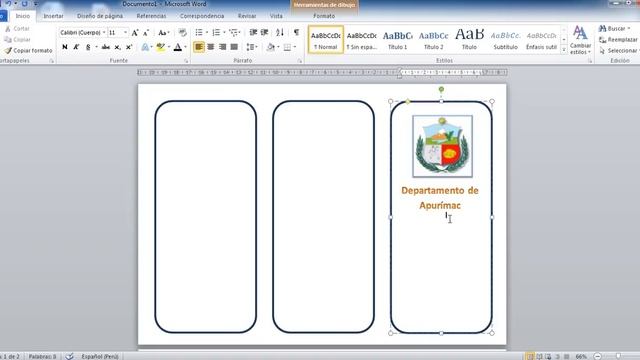Expand the styles gallery more arrow
This screenshot has height=360, width=640.
pyautogui.click(x=564, y=49)
